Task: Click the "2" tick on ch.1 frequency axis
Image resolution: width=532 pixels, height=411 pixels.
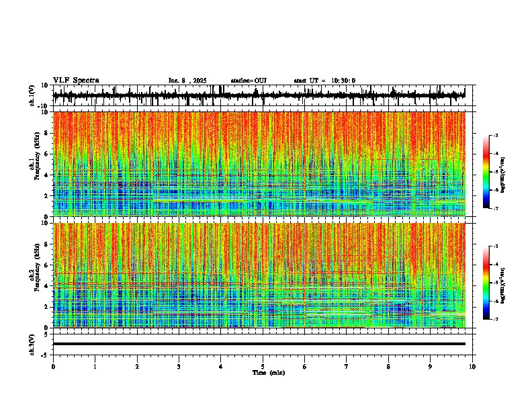Action: pyautogui.click(x=47, y=196)
